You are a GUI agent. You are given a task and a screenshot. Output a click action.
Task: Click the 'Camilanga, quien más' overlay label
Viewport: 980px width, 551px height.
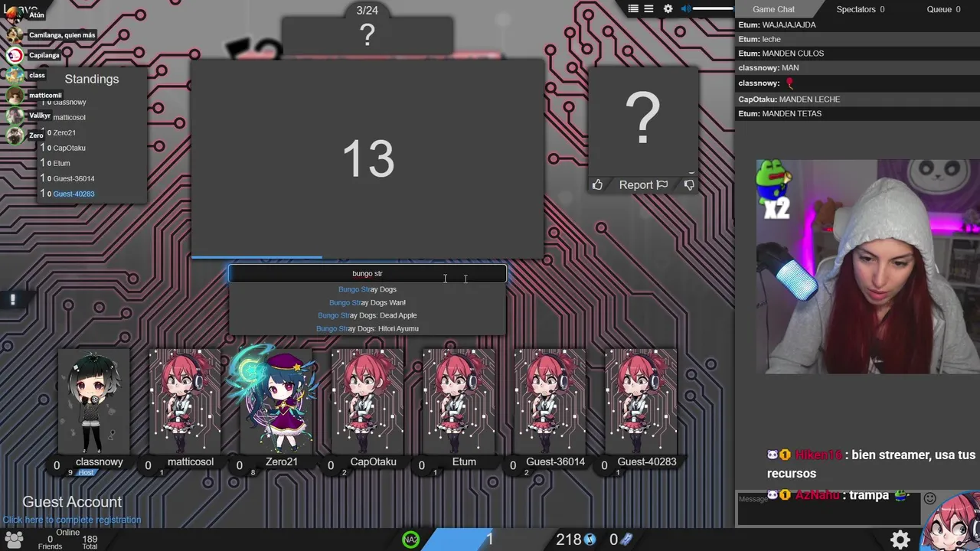[x=62, y=35]
